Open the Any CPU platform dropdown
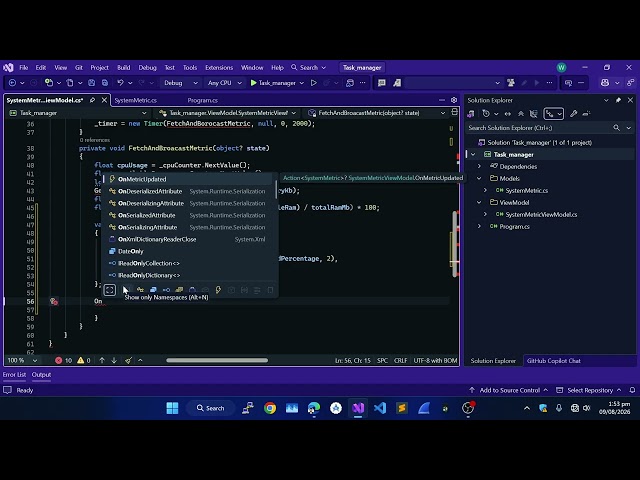 pyautogui.click(x=224, y=83)
